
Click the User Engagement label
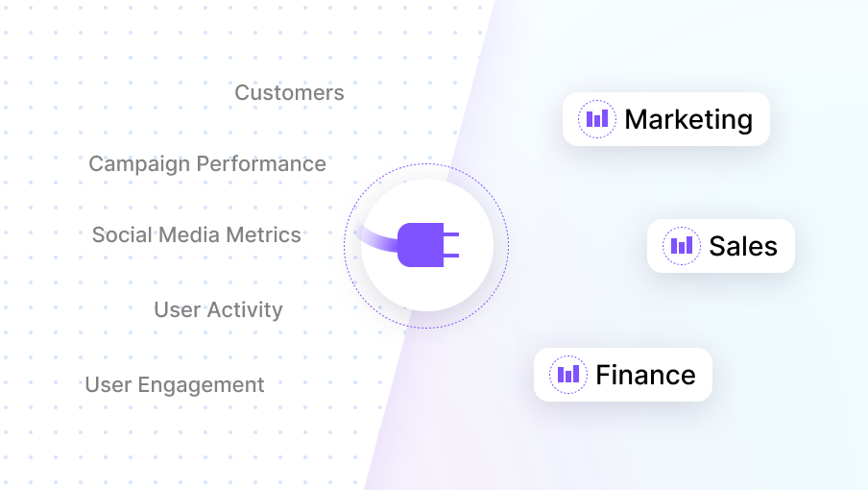click(175, 385)
